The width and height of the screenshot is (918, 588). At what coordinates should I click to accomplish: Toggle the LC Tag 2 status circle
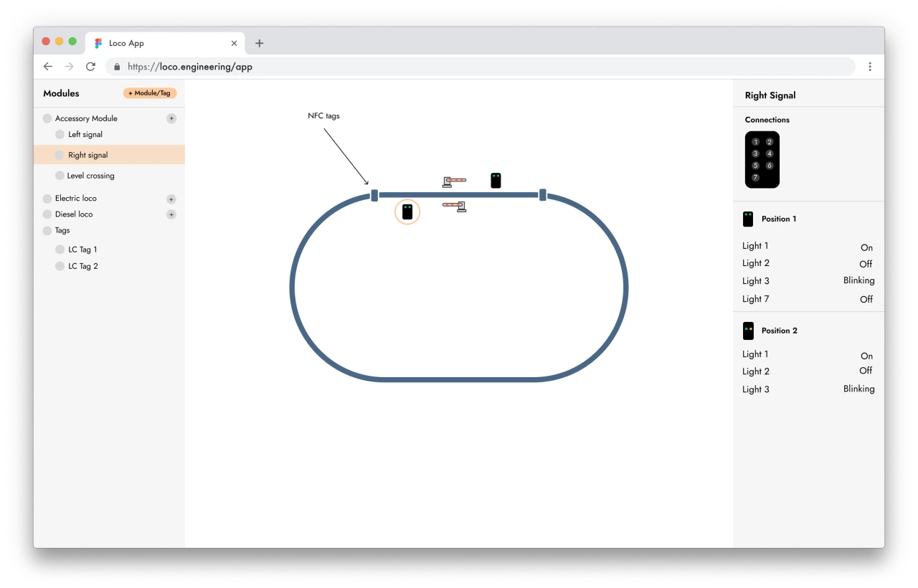[60, 266]
